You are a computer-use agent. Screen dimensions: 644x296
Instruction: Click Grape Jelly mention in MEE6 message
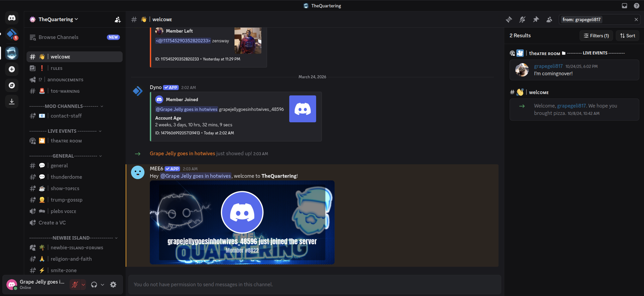(x=196, y=176)
